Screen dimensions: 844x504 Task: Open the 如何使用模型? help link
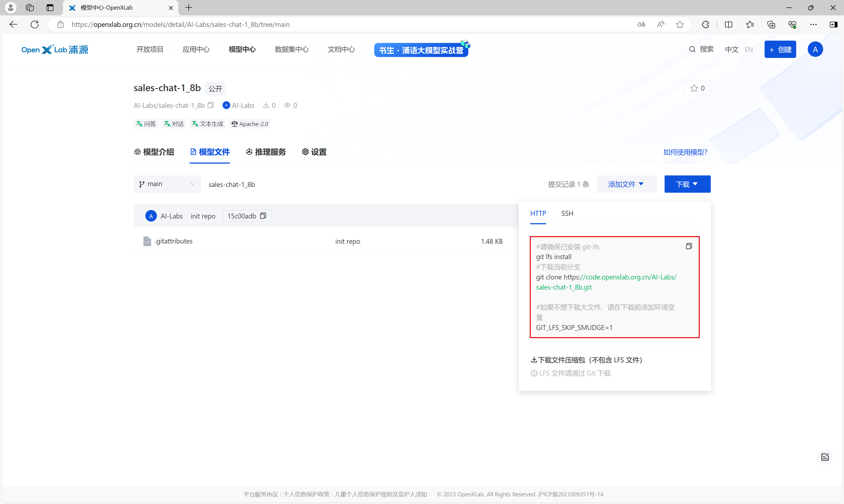(x=685, y=152)
